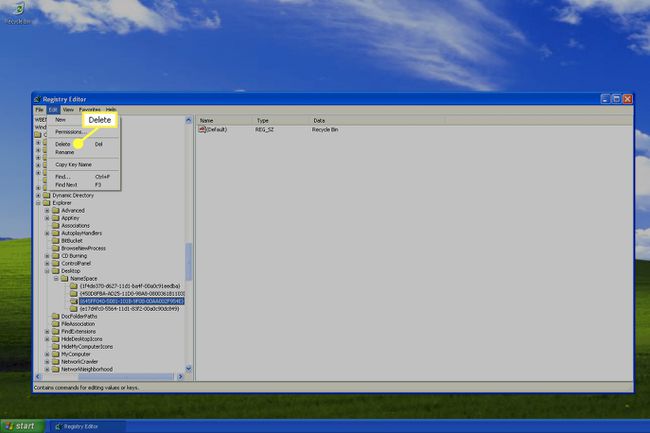Click the Dynamic Directory folder icon
Image resolution: width=650 pixels, height=433 pixels.
(47, 195)
